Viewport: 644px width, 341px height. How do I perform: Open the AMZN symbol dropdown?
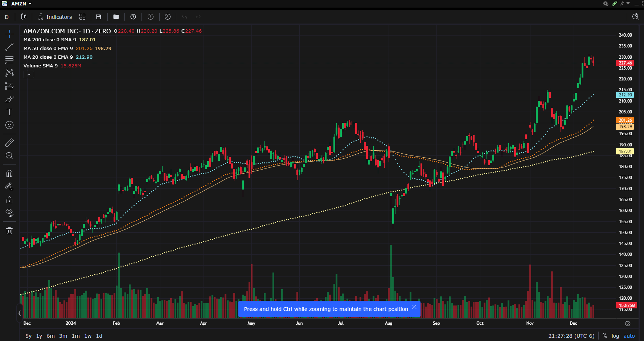tap(21, 4)
